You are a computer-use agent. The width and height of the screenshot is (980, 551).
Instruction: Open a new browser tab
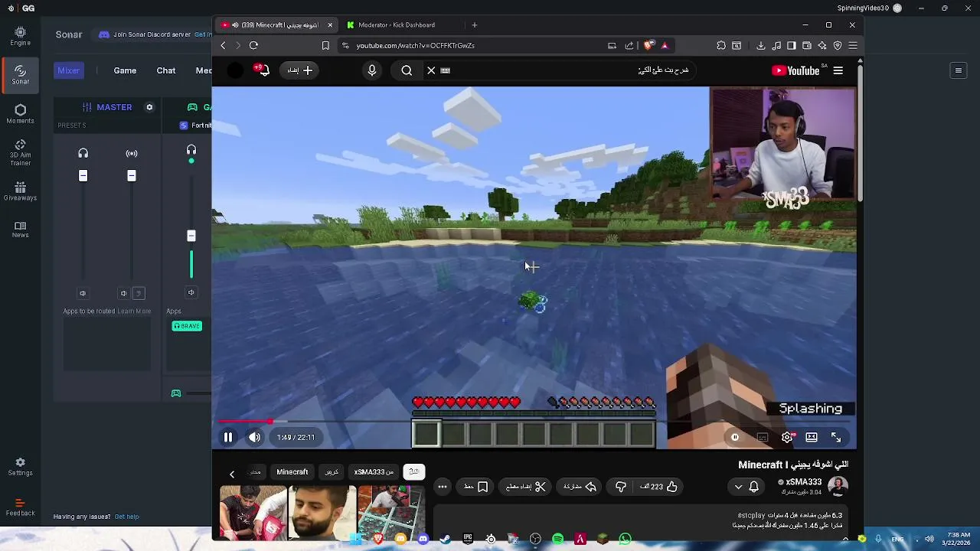pos(475,25)
